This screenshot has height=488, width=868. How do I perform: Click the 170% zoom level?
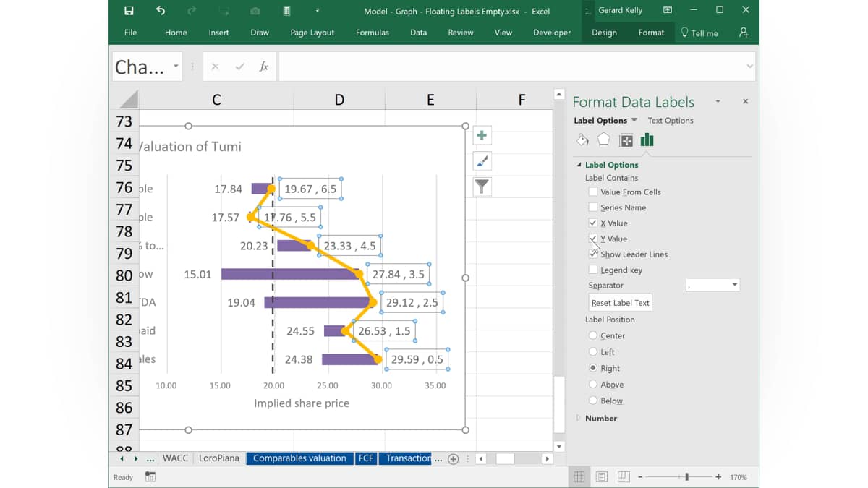[738, 477]
